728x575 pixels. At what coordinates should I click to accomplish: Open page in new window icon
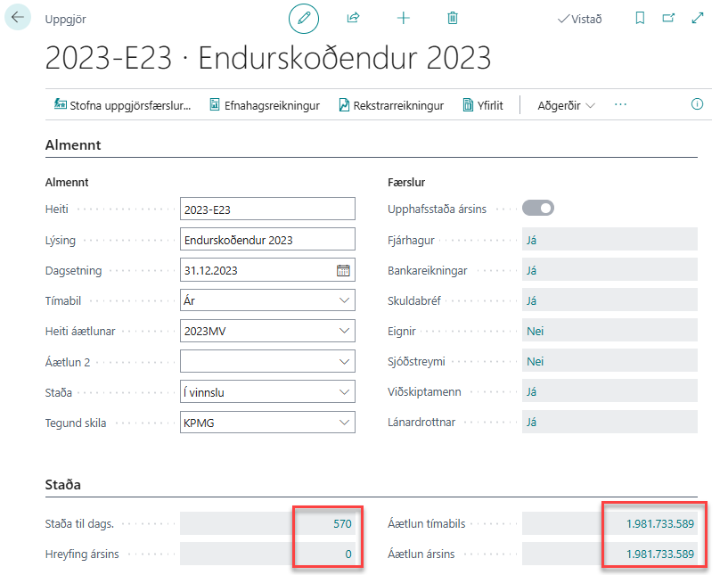668,18
